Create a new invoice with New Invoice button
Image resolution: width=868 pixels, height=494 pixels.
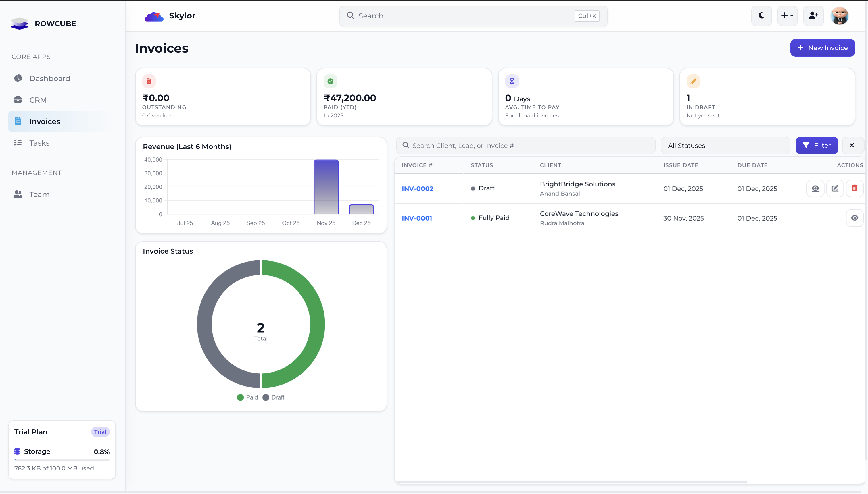point(823,47)
